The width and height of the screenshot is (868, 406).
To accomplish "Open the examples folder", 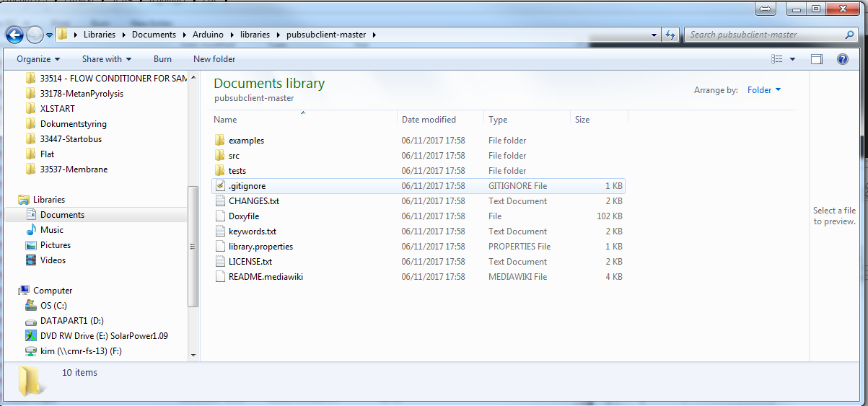I will pyautogui.click(x=246, y=141).
